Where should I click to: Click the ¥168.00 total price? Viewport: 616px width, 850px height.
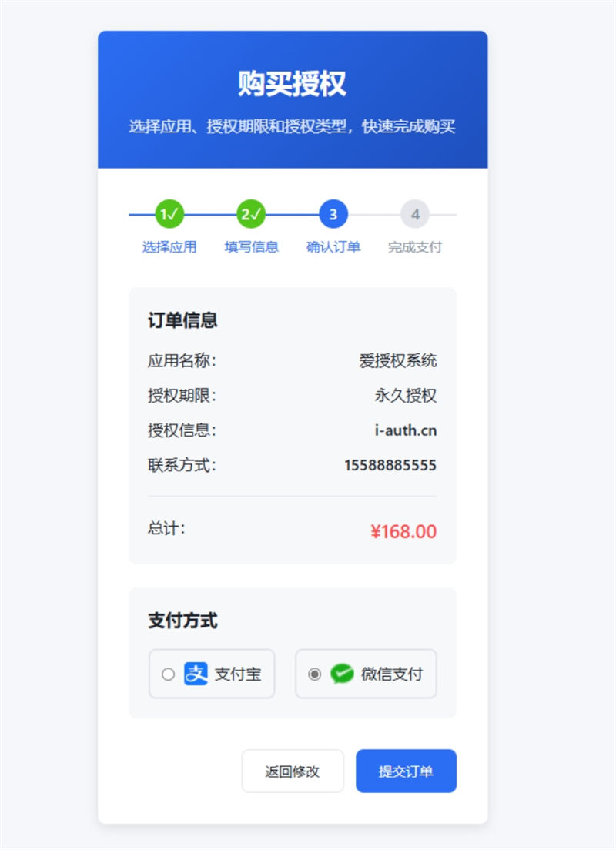(403, 532)
